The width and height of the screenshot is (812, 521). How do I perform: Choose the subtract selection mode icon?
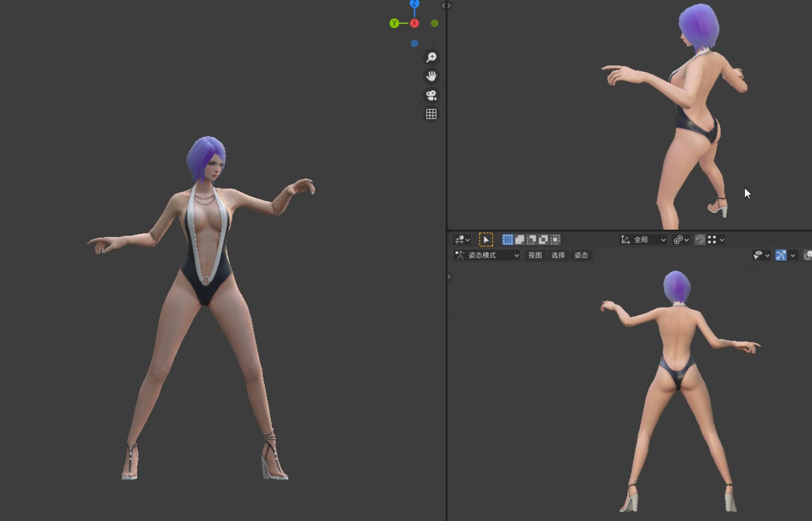pos(531,240)
